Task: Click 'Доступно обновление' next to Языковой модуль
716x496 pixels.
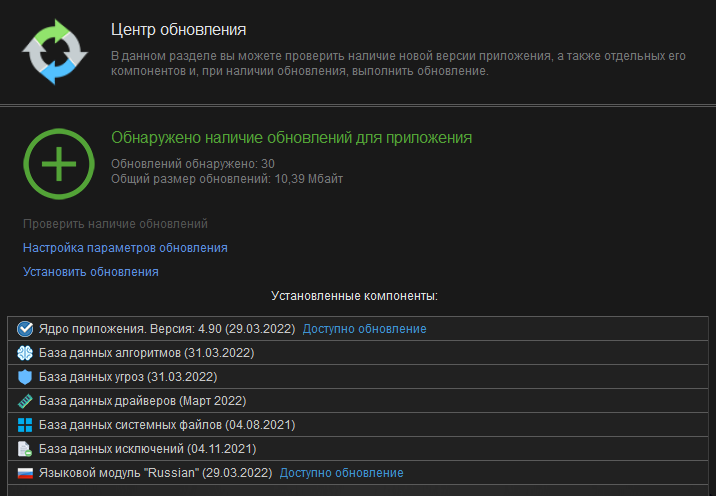Action: 342,473
